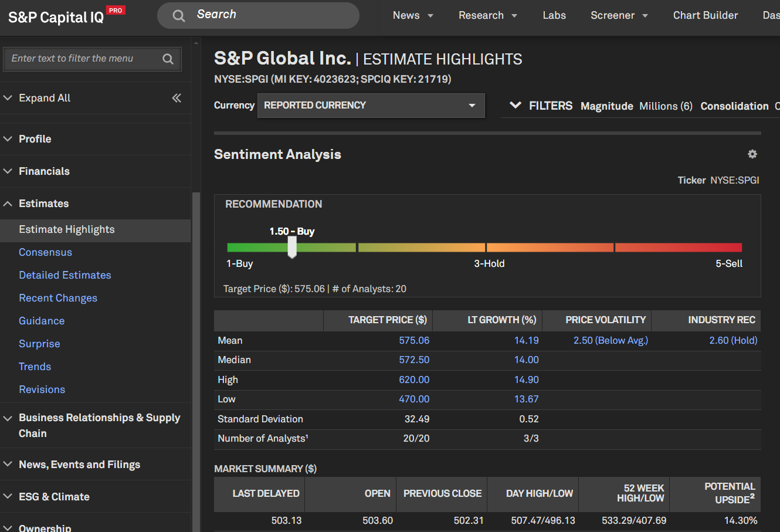Click 52 week high/low value 533.29/407.69

tap(634, 521)
